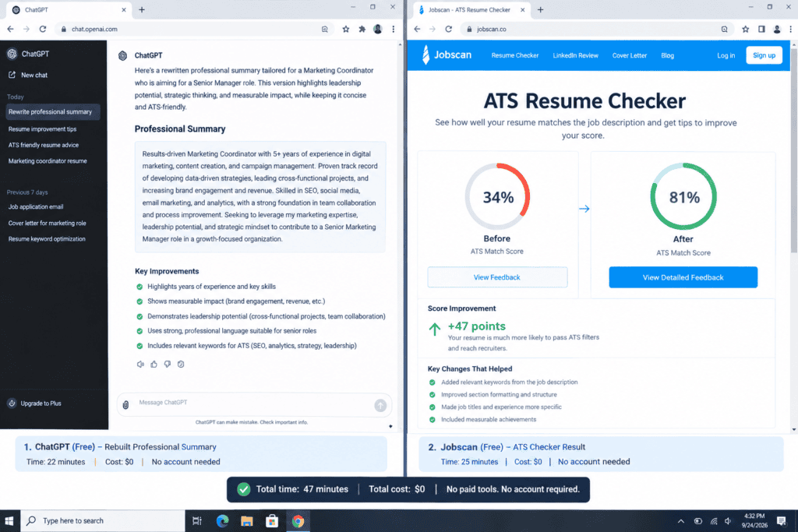
Task: Click 'Included measurable achievements' text
Action: [x=489, y=420]
